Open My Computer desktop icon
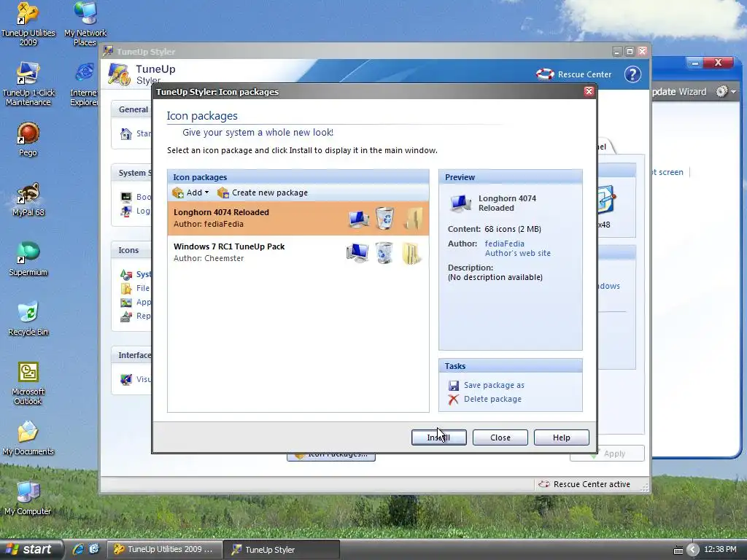747x560 pixels. tap(28, 498)
